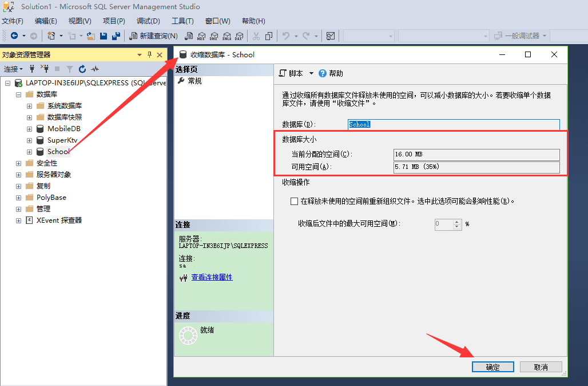This screenshot has height=386, width=588.
Task: Click the Help icon in shrink dialog
Action: (x=322, y=73)
